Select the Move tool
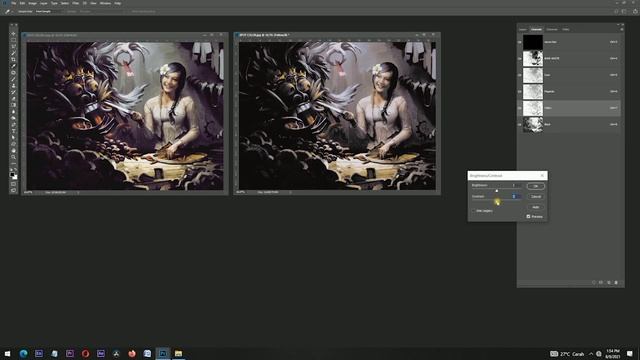Image resolution: width=640 pixels, height=360 pixels. click(13, 33)
